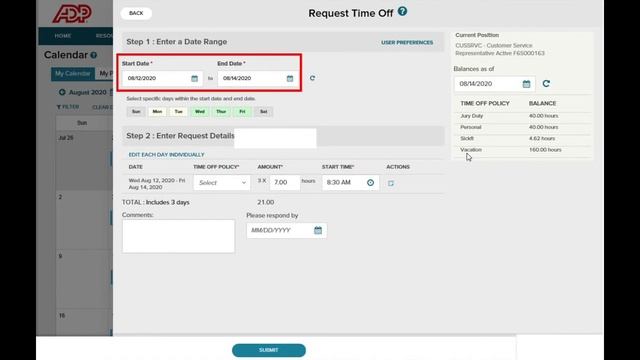Toggle the Sun day button
Viewport: 640px width, 360px height.
coord(136,111)
